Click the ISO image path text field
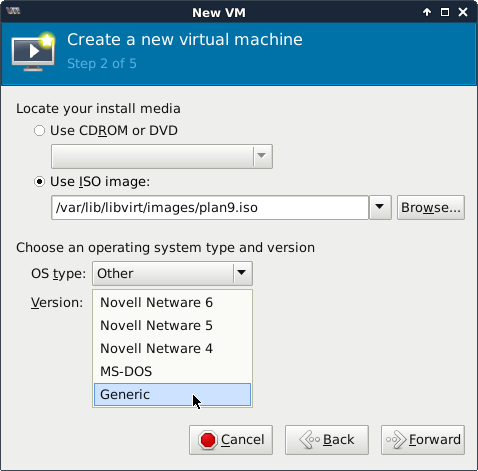 tap(210, 207)
